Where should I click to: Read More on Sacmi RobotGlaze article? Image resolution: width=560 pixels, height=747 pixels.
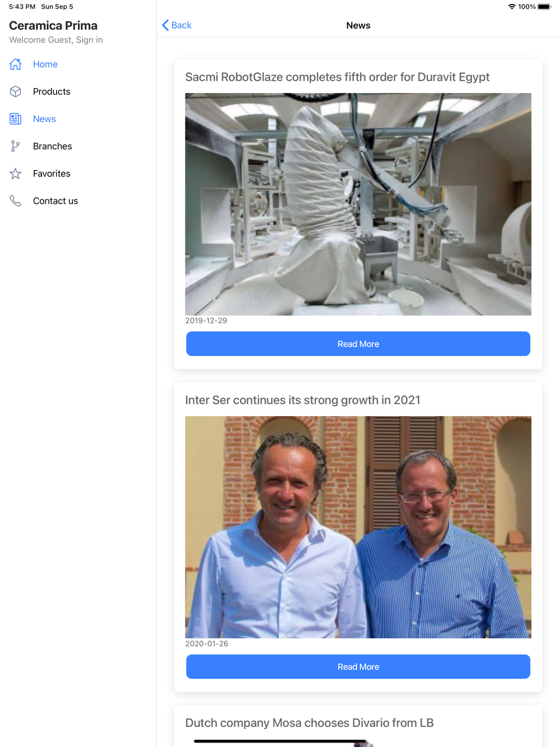pos(358,344)
